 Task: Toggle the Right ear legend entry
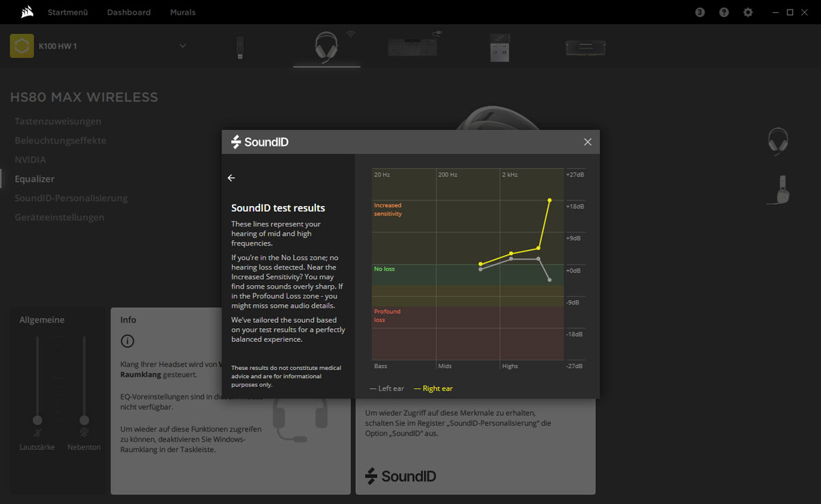pos(434,388)
